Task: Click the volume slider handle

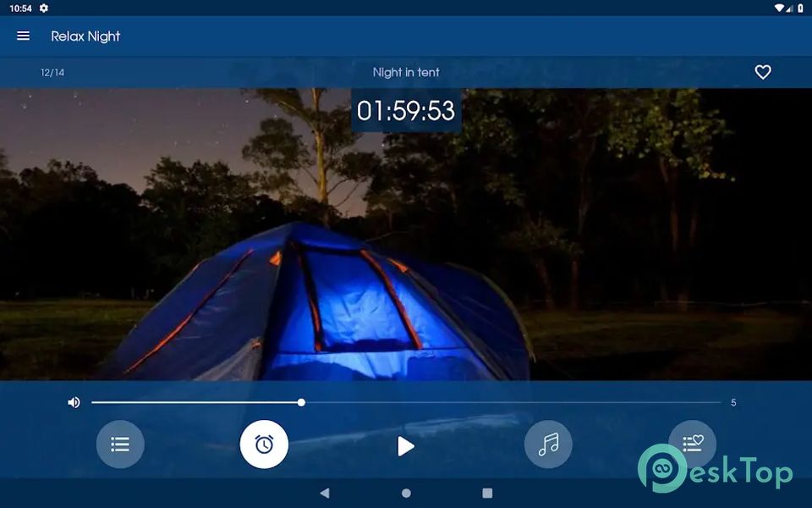Action: 301,402
